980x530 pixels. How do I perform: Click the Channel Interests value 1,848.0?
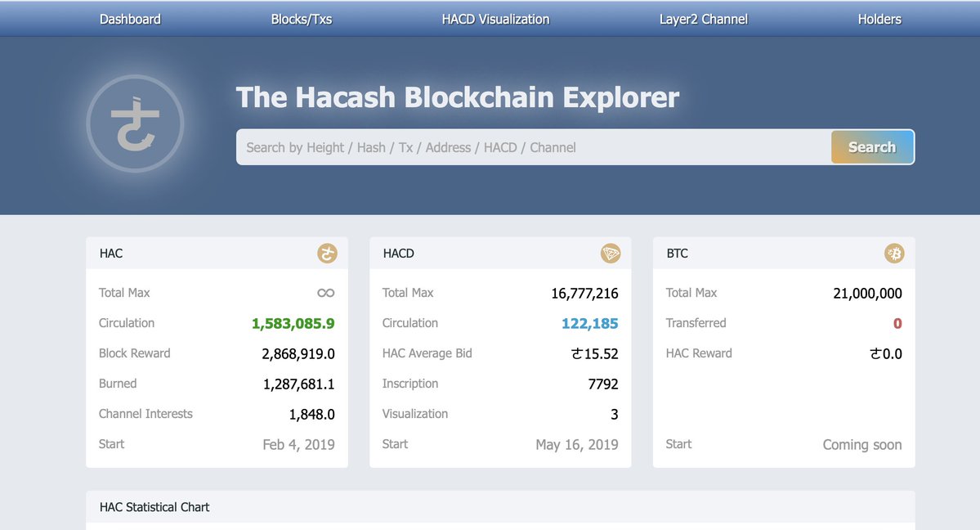312,414
